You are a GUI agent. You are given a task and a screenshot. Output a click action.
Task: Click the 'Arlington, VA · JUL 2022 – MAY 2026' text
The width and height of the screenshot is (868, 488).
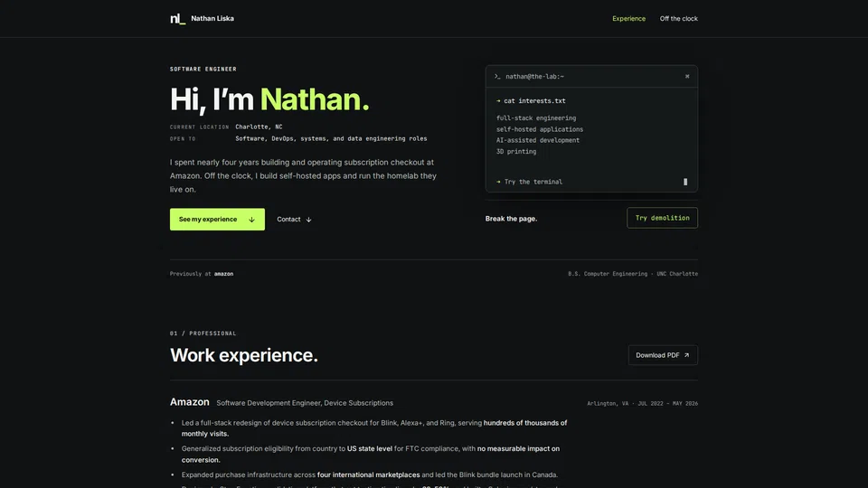(642, 404)
